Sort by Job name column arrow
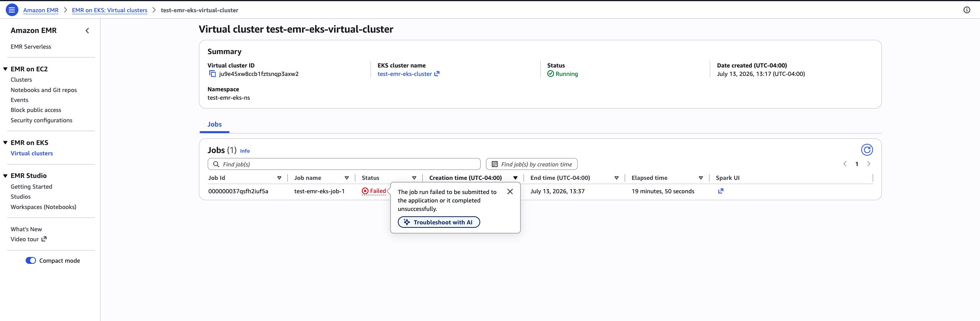Viewport: 980px width, 321px height. [346, 178]
